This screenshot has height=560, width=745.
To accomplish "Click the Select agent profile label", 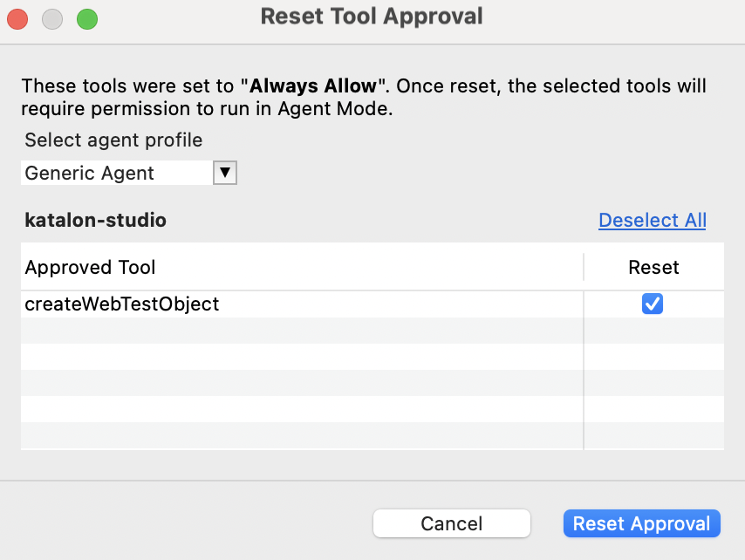I will tap(113, 140).
